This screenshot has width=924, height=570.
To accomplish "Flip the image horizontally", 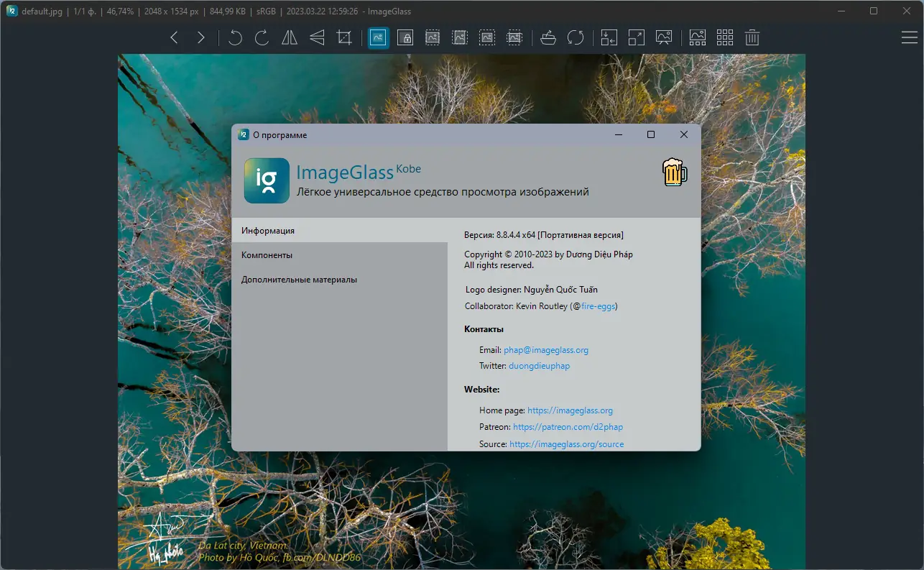I will 290,37.
